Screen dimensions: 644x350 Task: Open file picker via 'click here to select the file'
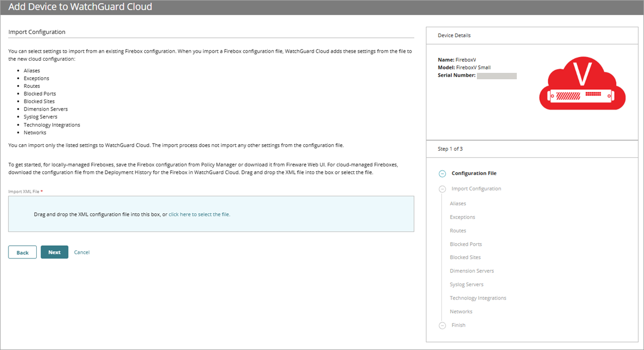(200, 214)
